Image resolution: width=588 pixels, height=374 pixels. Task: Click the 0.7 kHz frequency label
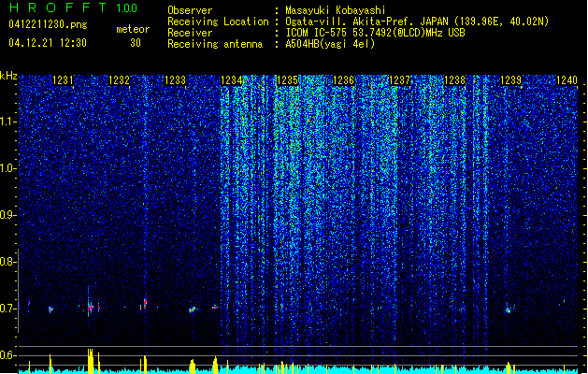[x=7, y=309]
